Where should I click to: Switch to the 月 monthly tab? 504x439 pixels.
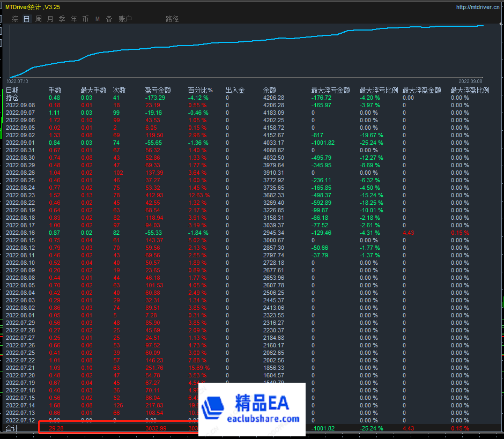(x=50, y=19)
